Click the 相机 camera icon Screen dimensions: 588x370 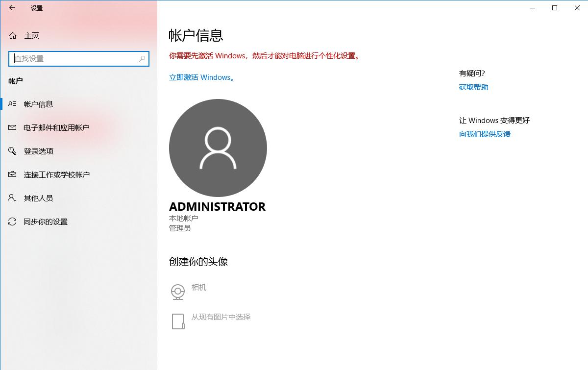coord(177,291)
